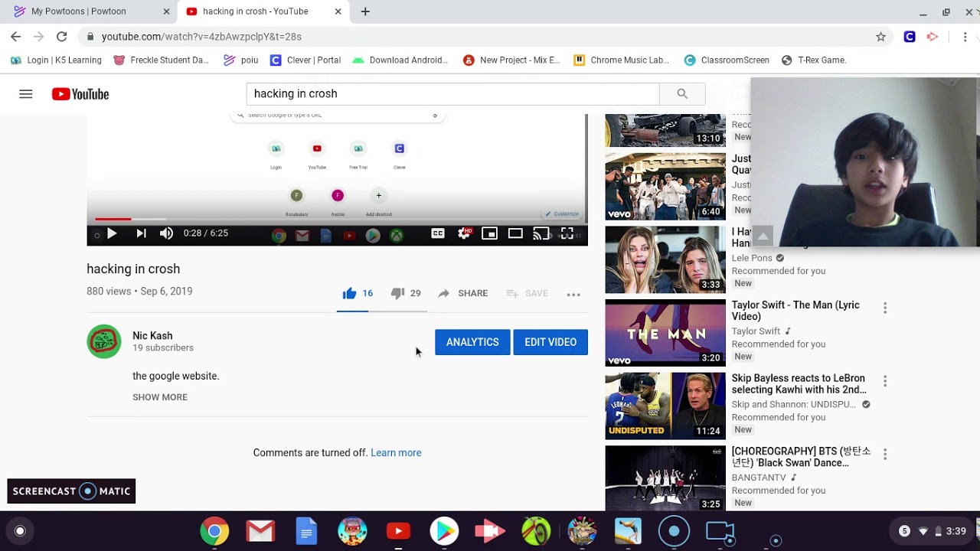The image size is (980, 551).
Task: Open options for the Skip Bayless video
Action: tap(885, 381)
